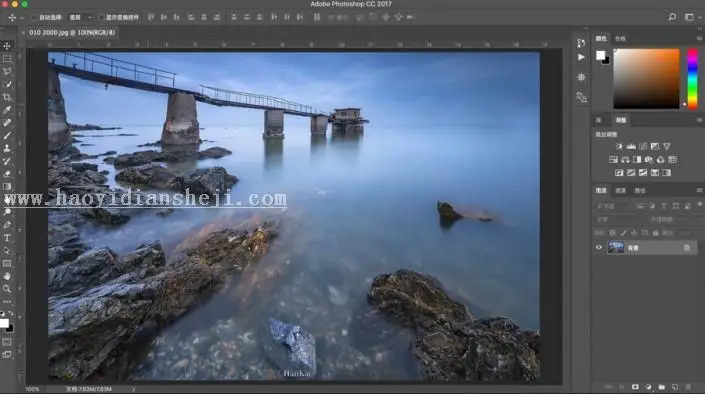Toggle Show Transform Controls checkbox

click(x=101, y=18)
